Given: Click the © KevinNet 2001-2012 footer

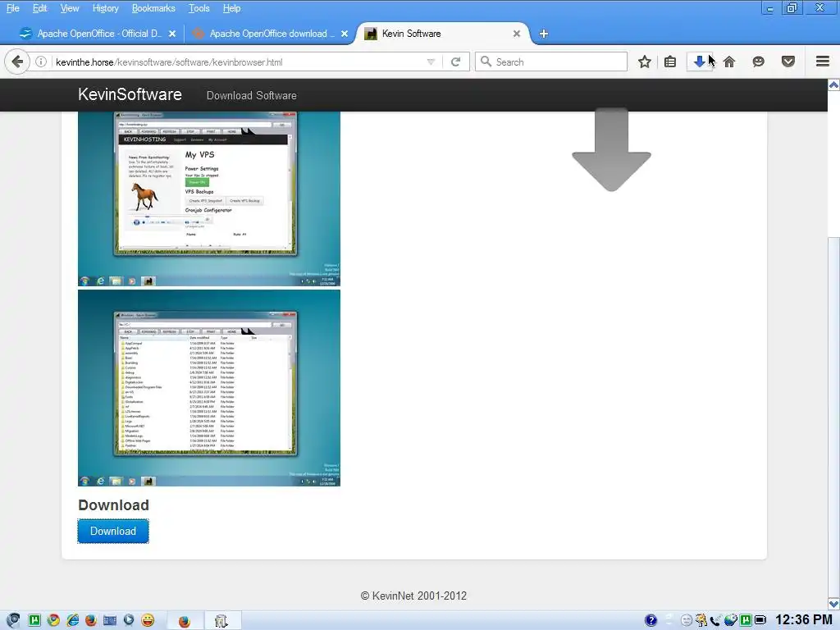Looking at the screenshot, I should [413, 596].
